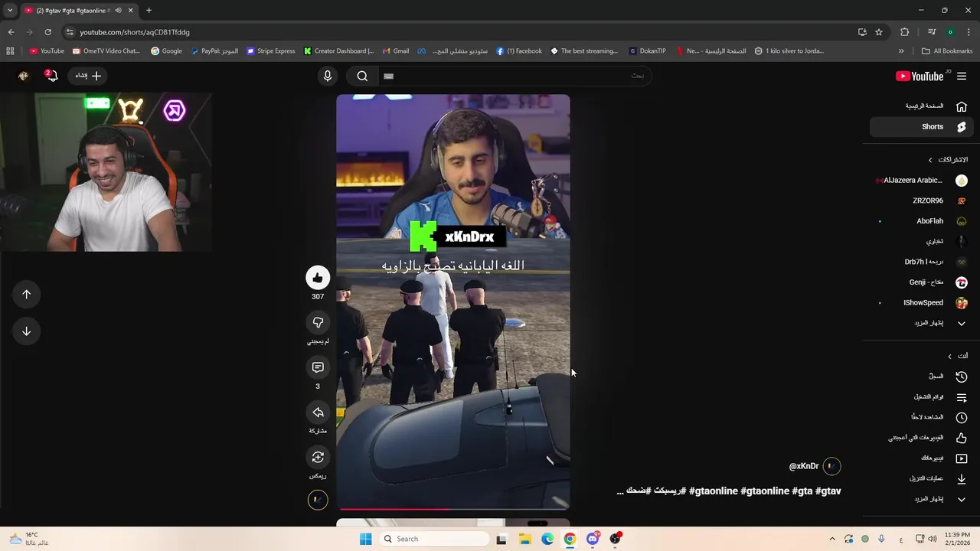Click the taskbar Search box
The image size is (980, 551).
(x=435, y=539)
